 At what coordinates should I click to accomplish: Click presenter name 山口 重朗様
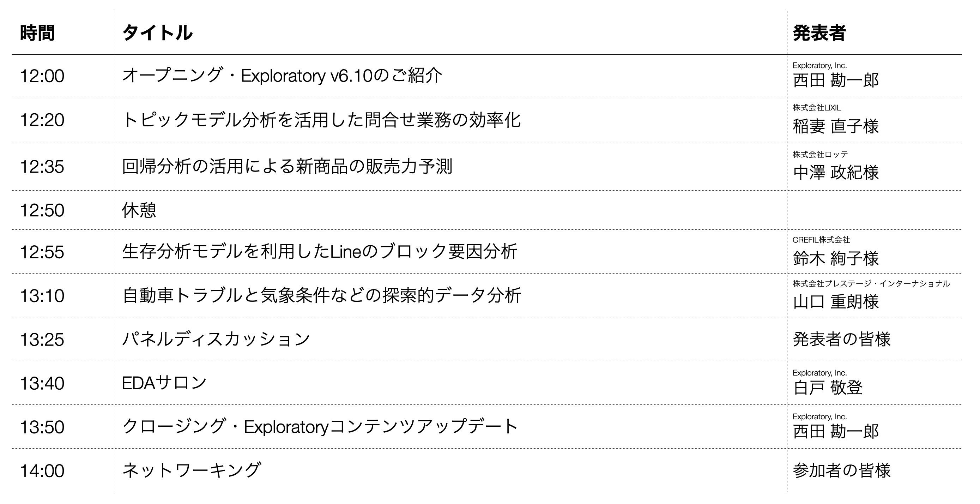click(x=836, y=302)
